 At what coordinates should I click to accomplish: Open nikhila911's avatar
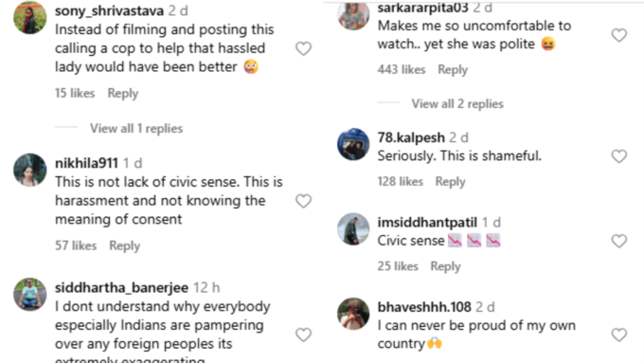(30, 171)
